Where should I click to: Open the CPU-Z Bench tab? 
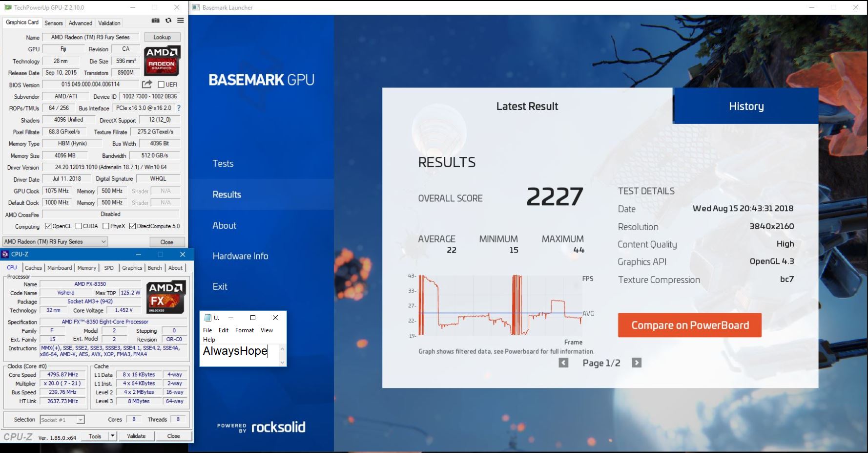(x=155, y=268)
